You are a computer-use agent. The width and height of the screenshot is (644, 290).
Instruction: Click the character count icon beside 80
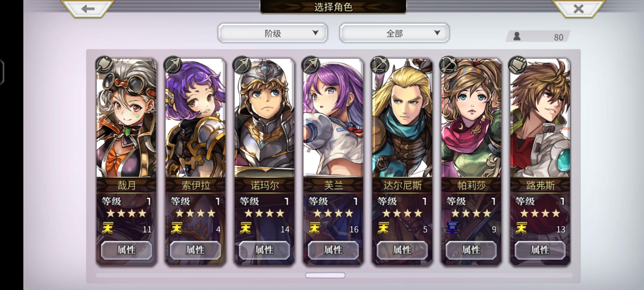(517, 36)
